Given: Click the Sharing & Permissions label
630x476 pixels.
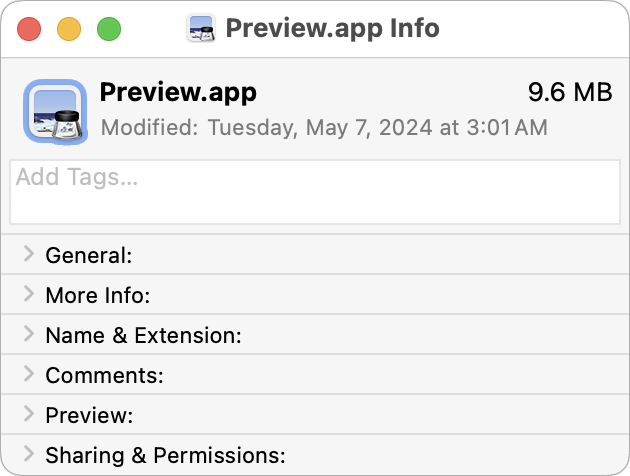Looking at the screenshot, I should pos(166,456).
